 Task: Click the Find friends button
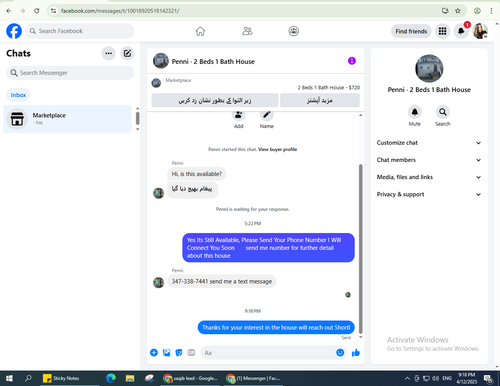[x=411, y=31]
